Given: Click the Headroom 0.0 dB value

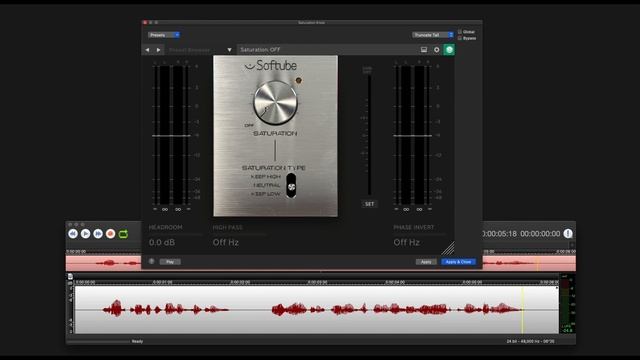Looking at the screenshot, I should pos(162,242).
